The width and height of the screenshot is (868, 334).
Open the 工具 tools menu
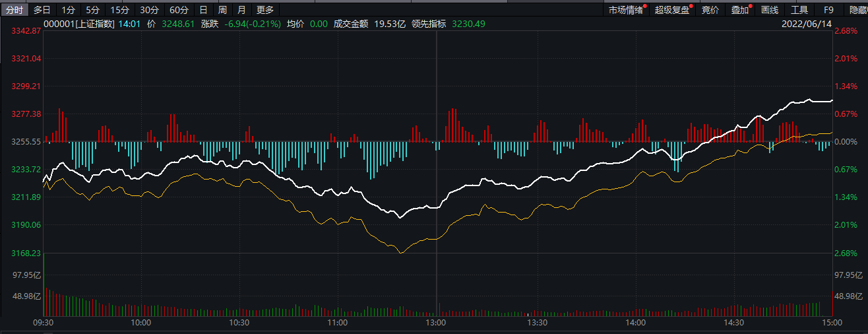(x=799, y=10)
